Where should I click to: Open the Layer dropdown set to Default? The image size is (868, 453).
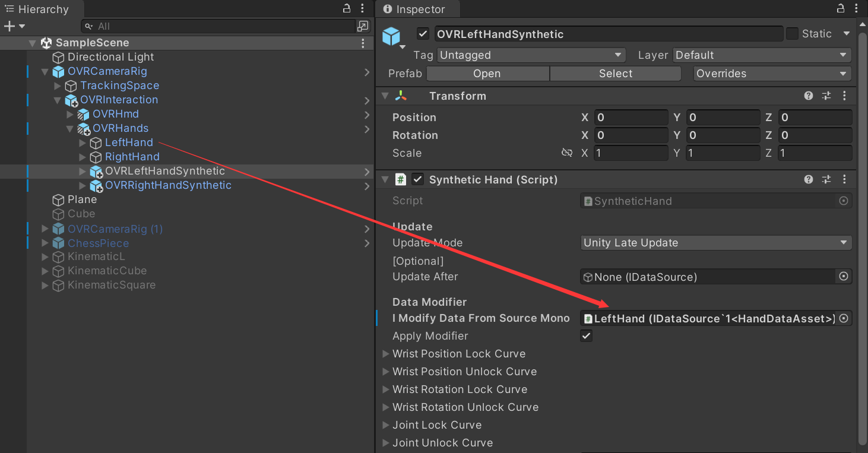762,55
